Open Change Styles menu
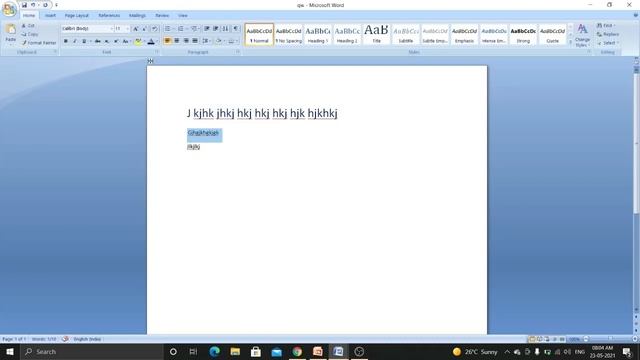 (582, 35)
